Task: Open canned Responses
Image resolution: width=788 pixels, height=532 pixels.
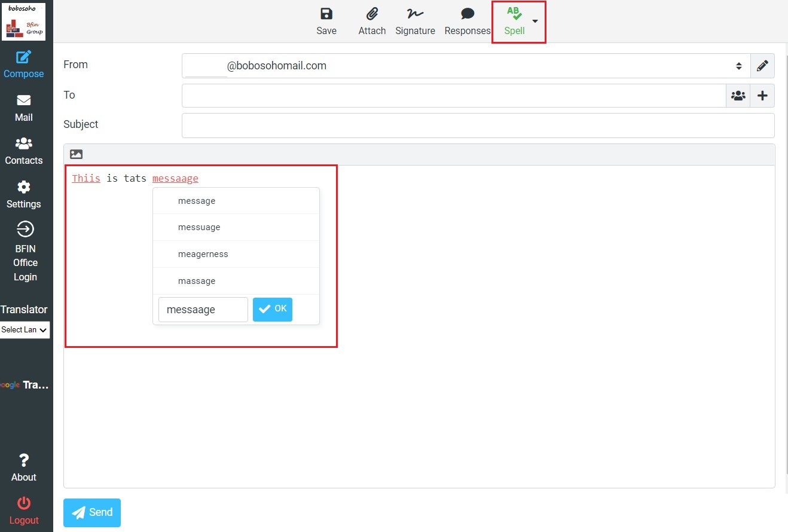Action: pos(468,22)
